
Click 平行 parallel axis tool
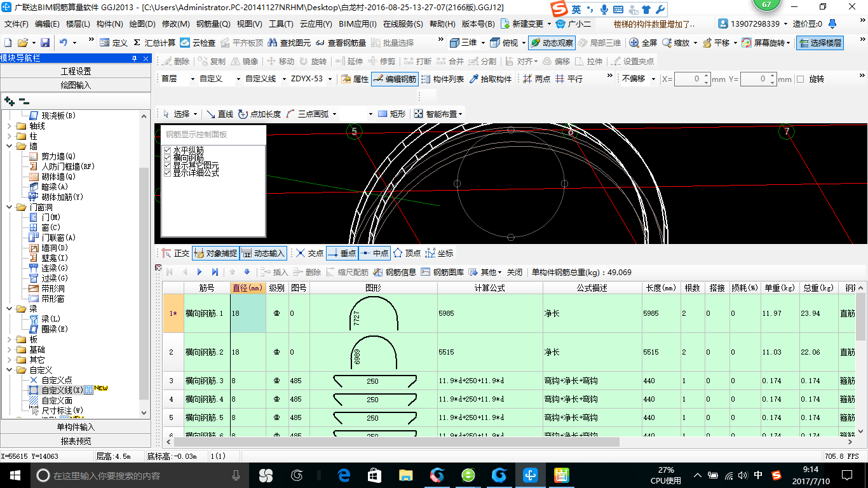569,79
